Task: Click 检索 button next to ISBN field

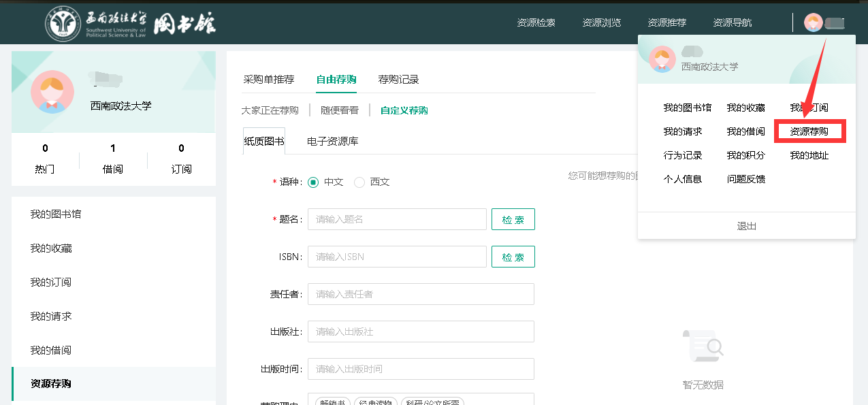Action: tap(513, 257)
